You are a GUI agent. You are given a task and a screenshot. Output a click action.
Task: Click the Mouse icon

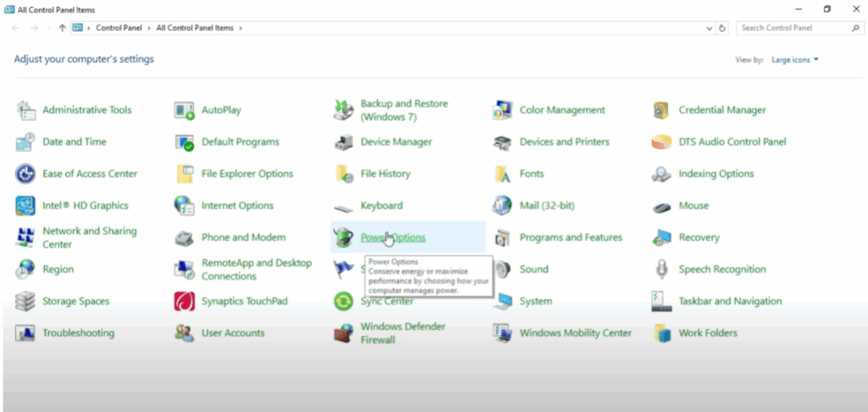click(661, 207)
